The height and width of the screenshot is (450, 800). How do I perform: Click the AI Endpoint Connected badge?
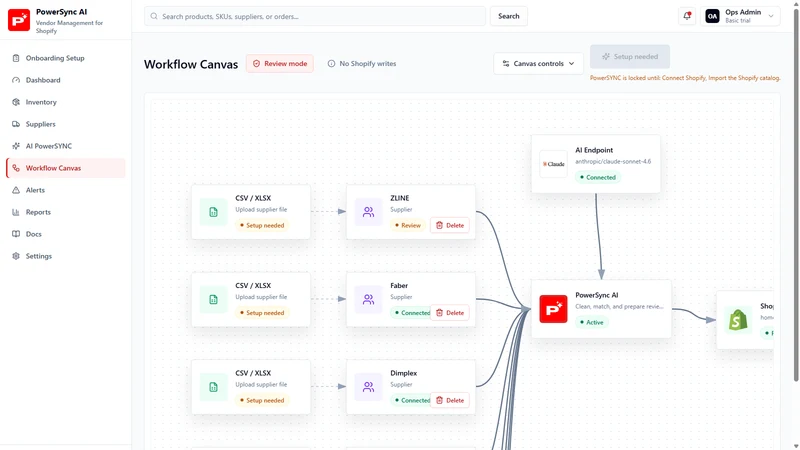(597, 178)
